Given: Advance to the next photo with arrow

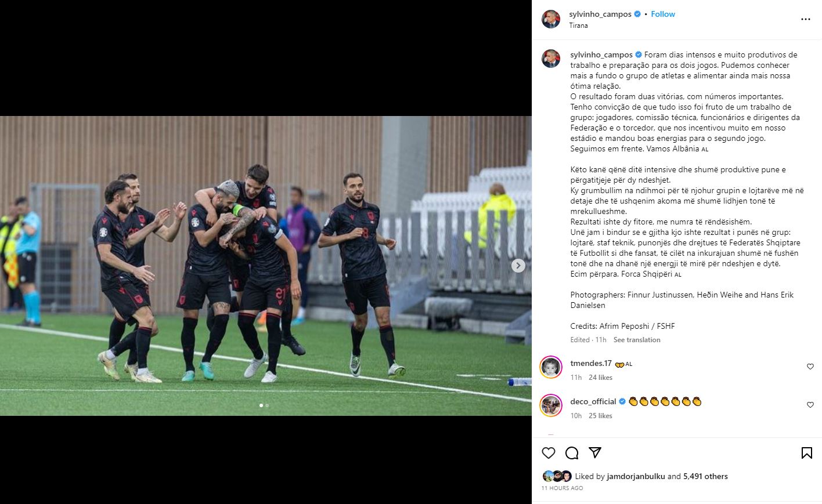Looking at the screenshot, I should click(518, 266).
